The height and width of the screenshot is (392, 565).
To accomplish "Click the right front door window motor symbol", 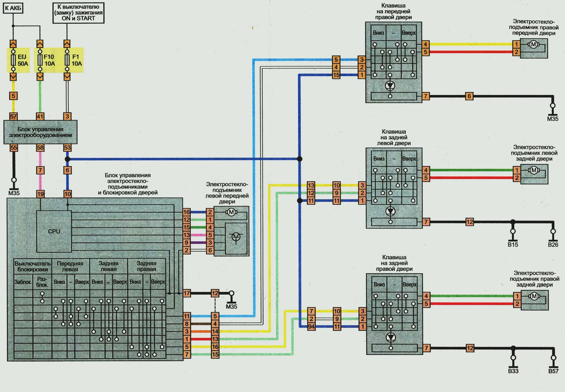I will click(x=533, y=44).
